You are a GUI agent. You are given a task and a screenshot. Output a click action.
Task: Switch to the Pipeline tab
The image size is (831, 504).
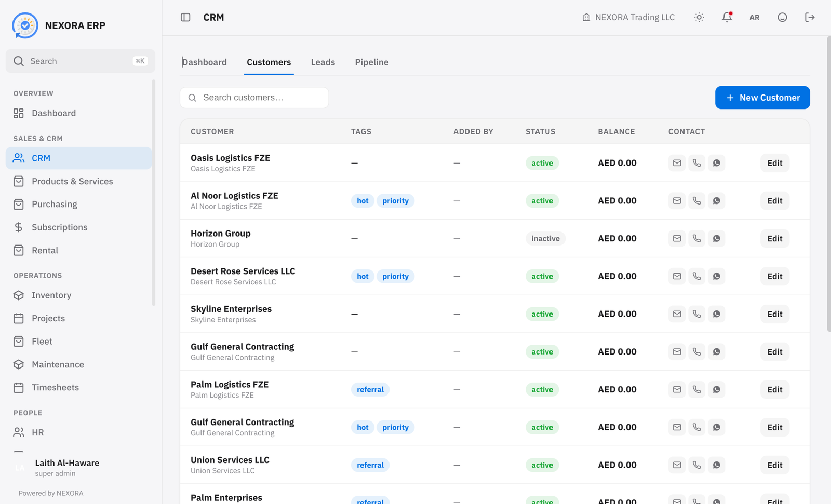(x=372, y=62)
